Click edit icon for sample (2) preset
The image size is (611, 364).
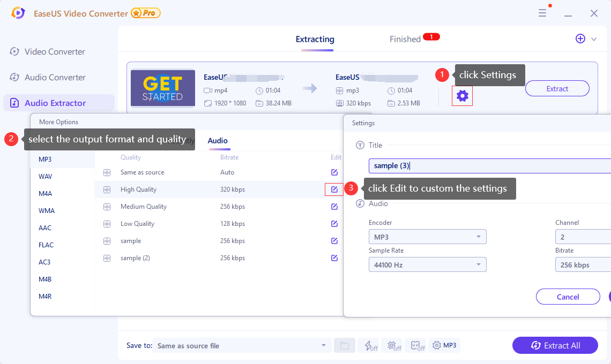(x=334, y=257)
